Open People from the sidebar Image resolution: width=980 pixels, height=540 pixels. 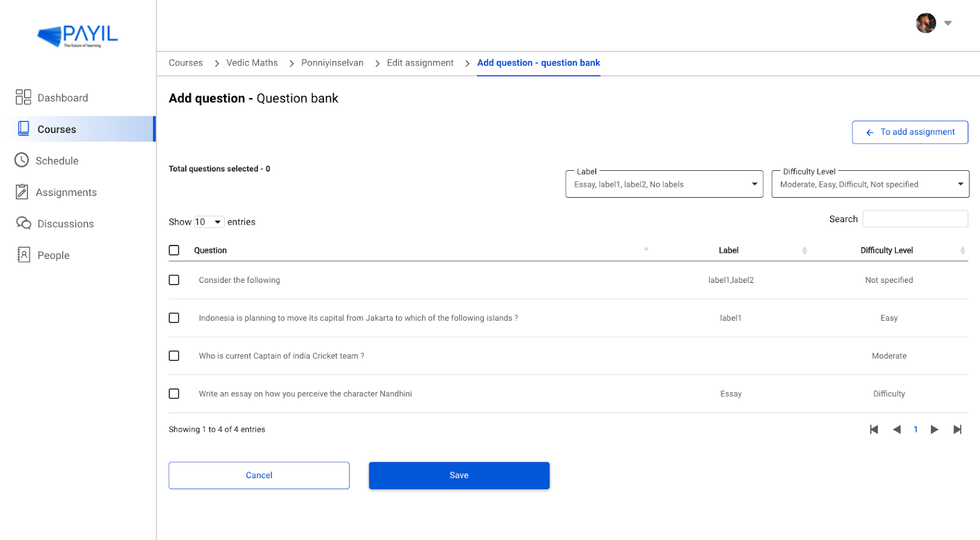(53, 255)
